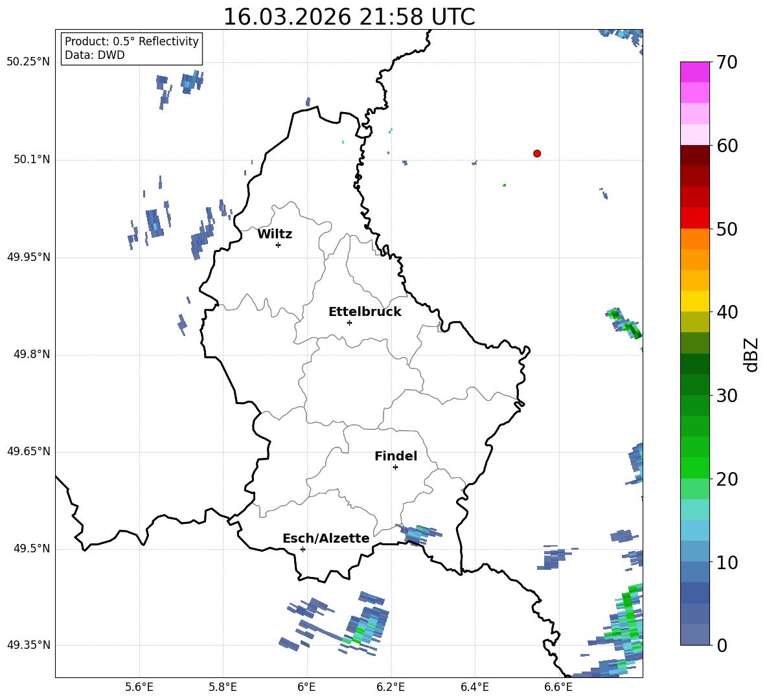Click the 10 tick on the colorbar
Screen dimensions: 767x700
pyautogui.click(x=727, y=562)
